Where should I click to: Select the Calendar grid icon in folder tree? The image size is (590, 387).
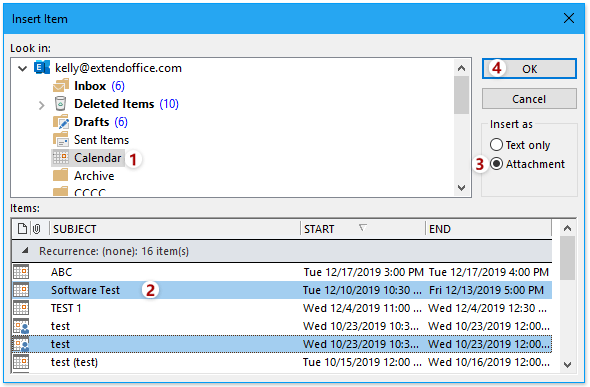(x=60, y=158)
